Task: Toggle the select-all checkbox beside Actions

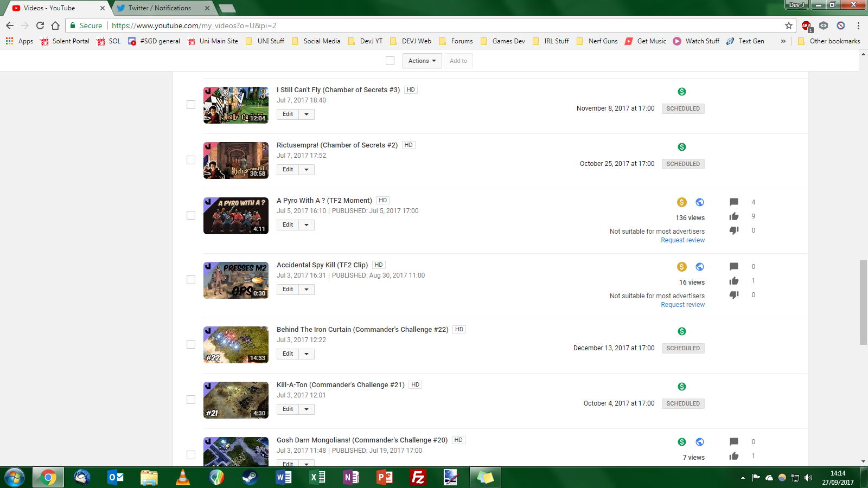Action: (390, 61)
